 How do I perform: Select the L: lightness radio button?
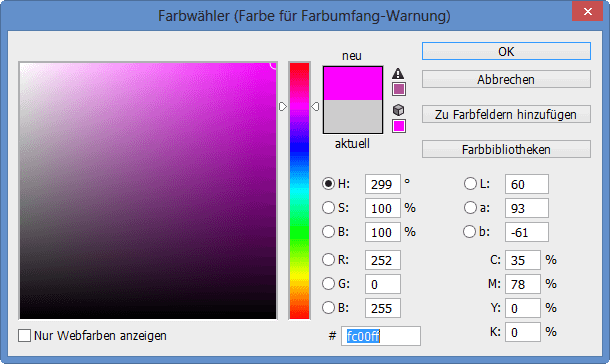pyautogui.click(x=470, y=184)
